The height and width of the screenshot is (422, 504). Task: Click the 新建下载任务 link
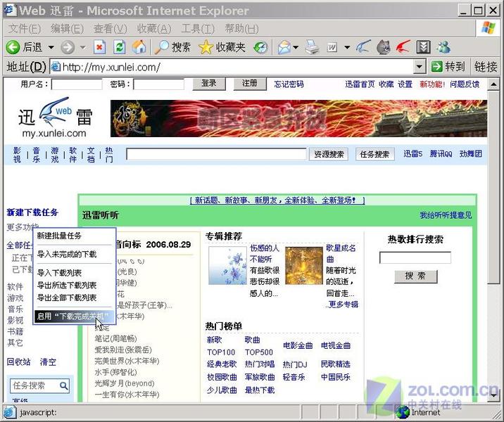(32, 212)
